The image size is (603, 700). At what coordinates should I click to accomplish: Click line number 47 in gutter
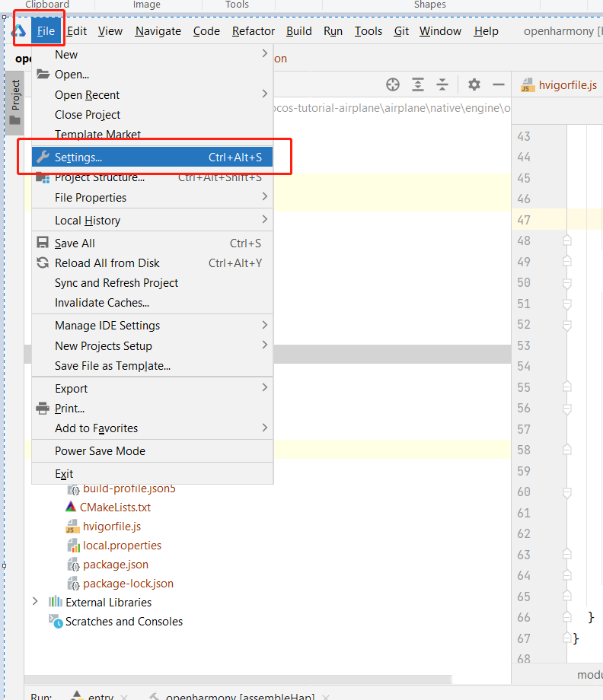524,220
